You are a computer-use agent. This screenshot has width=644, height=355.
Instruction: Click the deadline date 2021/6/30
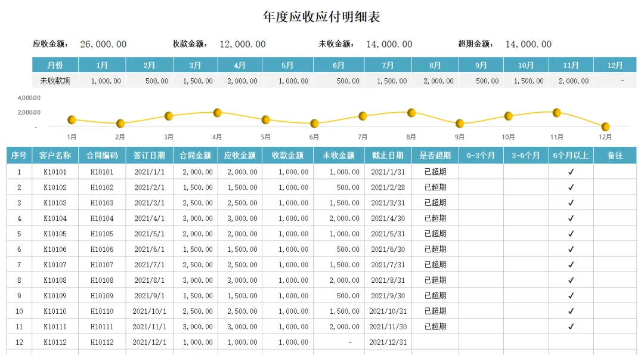pos(388,249)
